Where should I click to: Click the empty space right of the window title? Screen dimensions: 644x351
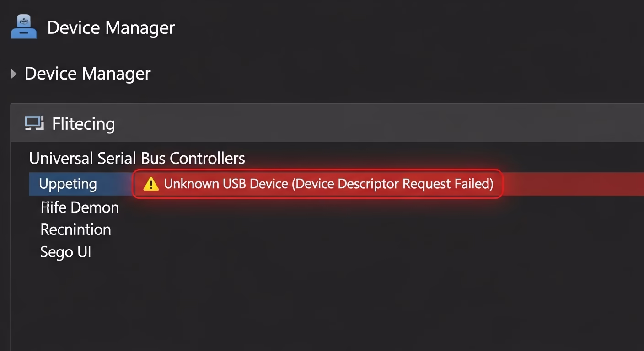pyautogui.click(x=389, y=28)
